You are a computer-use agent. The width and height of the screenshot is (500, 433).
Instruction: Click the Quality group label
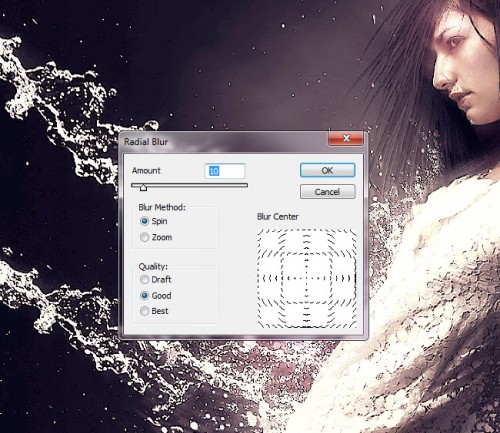(153, 267)
